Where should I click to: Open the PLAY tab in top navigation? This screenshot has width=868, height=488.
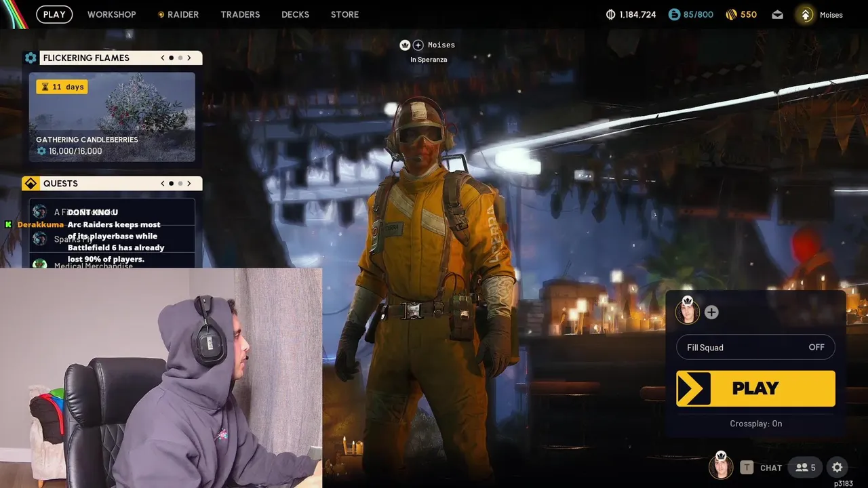54,14
